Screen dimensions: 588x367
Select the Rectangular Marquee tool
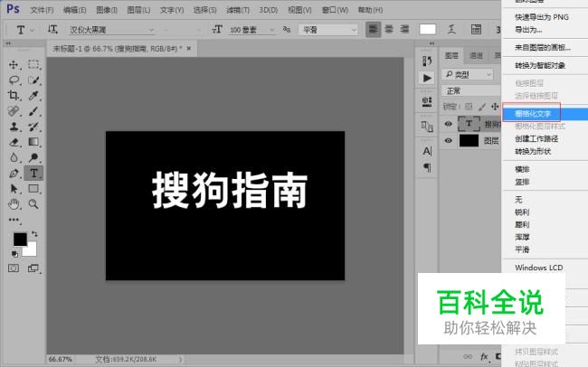[33, 64]
